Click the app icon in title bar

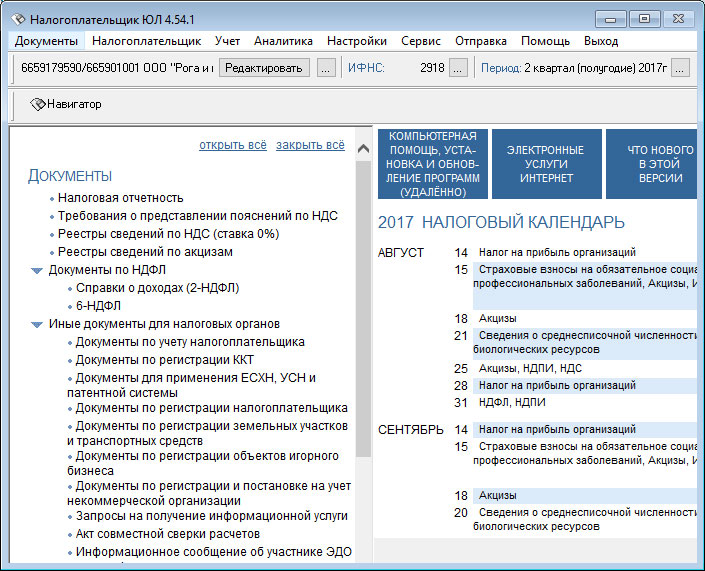pyautogui.click(x=18, y=19)
